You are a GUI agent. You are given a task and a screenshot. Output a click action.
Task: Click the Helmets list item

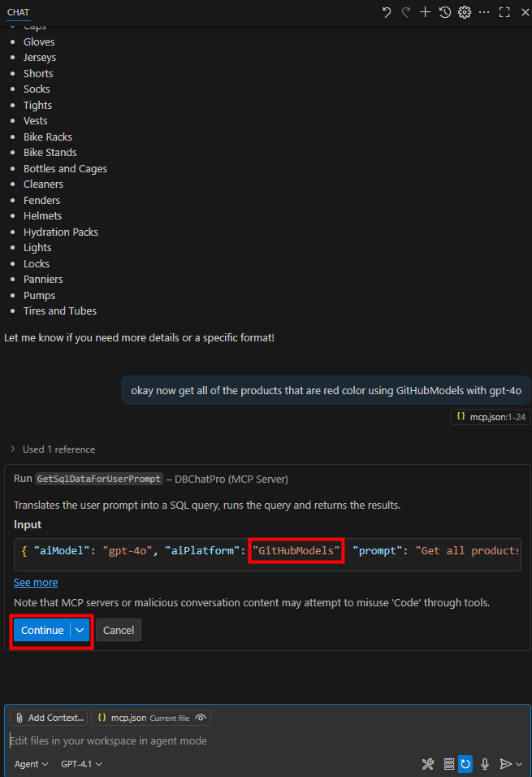pos(42,216)
